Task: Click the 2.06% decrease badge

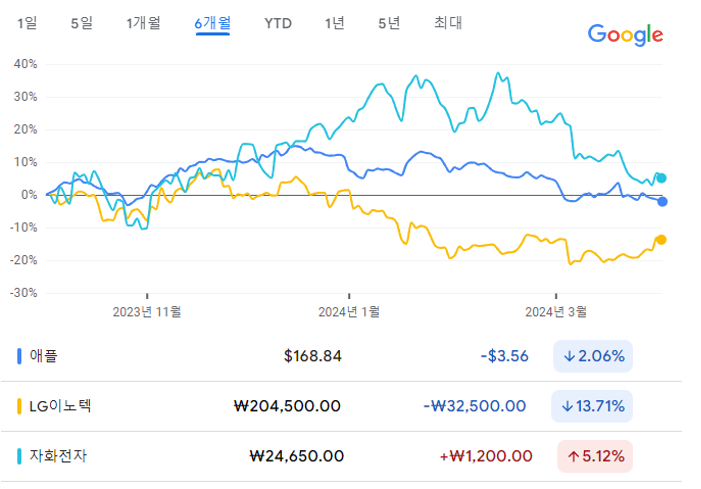Action: coord(593,356)
